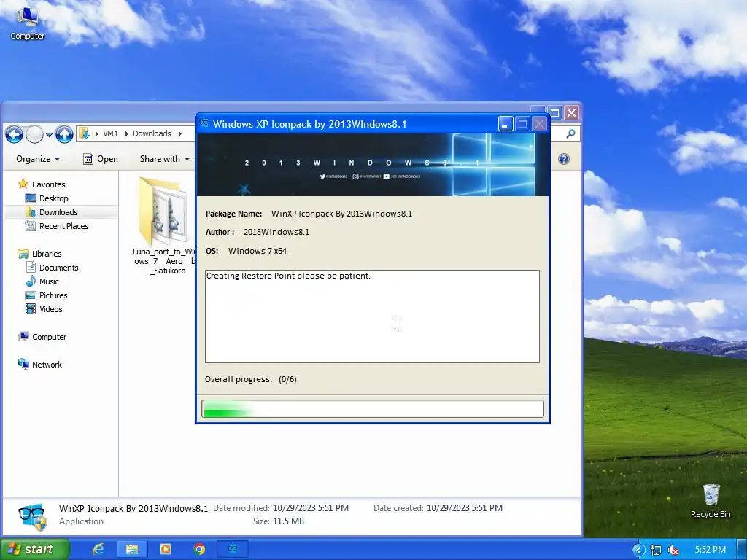Image resolution: width=747 pixels, height=560 pixels.
Task: Open the Music library
Action: pyautogui.click(x=49, y=281)
